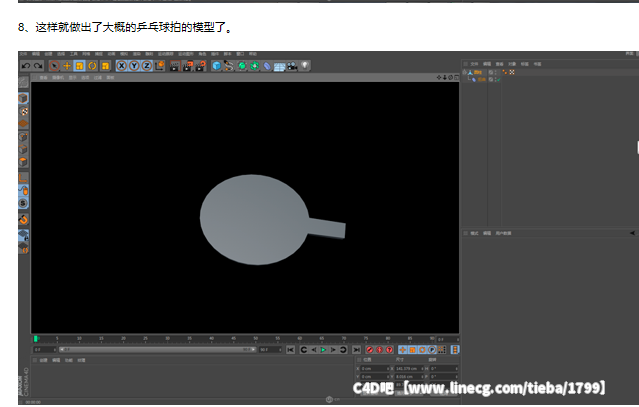Add a floor environment object
This screenshot has width=639, height=407.
pyautogui.click(x=280, y=66)
